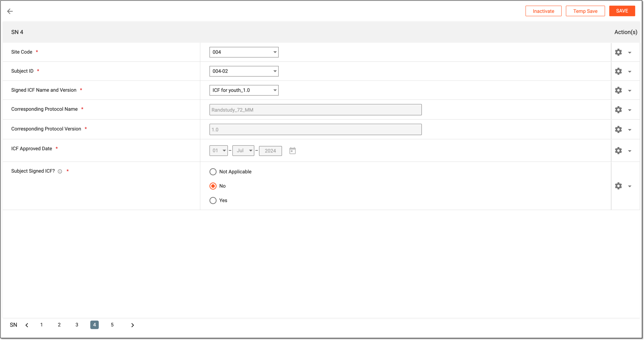644x340 pixels.
Task: Expand action arrow beside Site Code gear
Action: click(630, 53)
